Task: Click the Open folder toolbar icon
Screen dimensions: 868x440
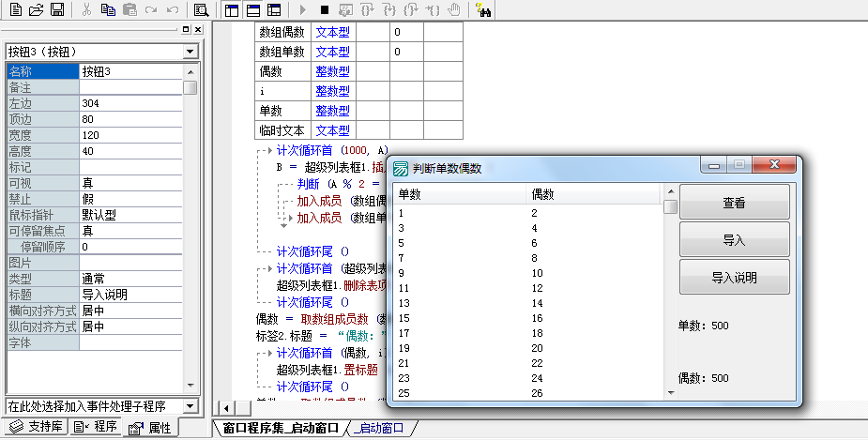Action: coord(37,10)
